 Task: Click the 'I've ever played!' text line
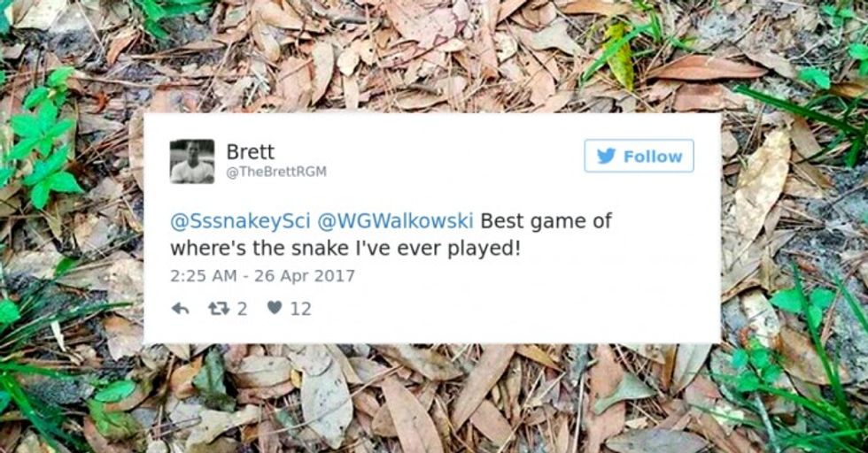tap(434, 249)
